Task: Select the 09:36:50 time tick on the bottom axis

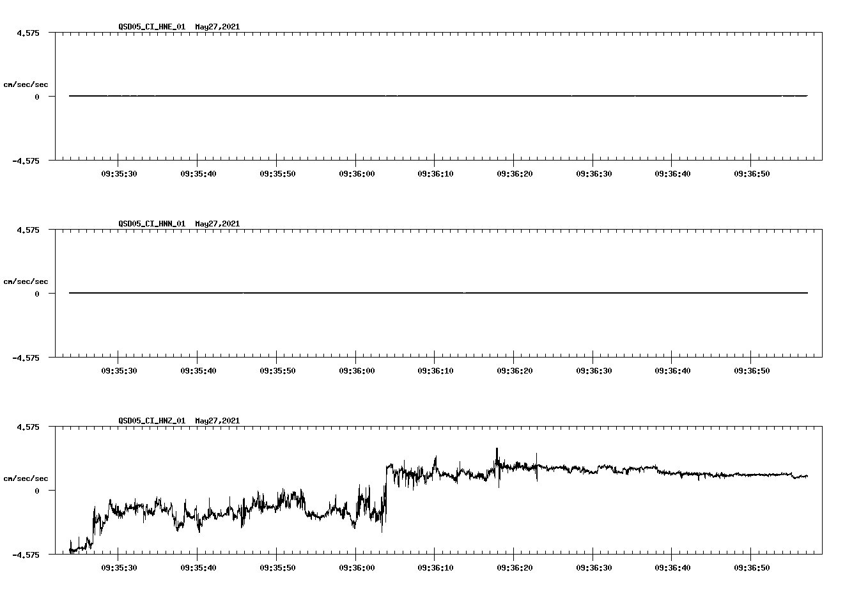Action: click(751, 567)
